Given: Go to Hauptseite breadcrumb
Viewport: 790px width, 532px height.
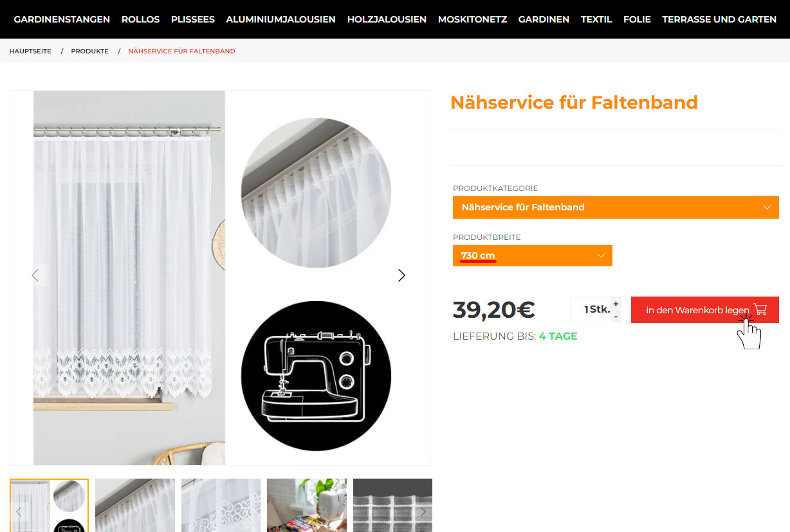Looking at the screenshot, I should point(30,51).
